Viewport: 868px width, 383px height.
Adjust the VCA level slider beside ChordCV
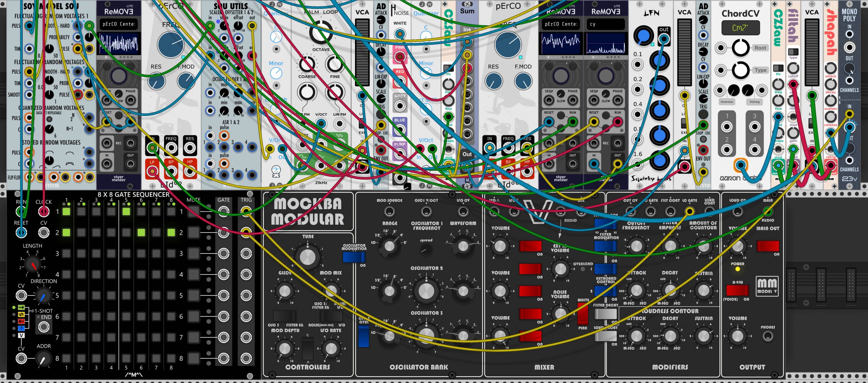pyautogui.click(x=685, y=52)
